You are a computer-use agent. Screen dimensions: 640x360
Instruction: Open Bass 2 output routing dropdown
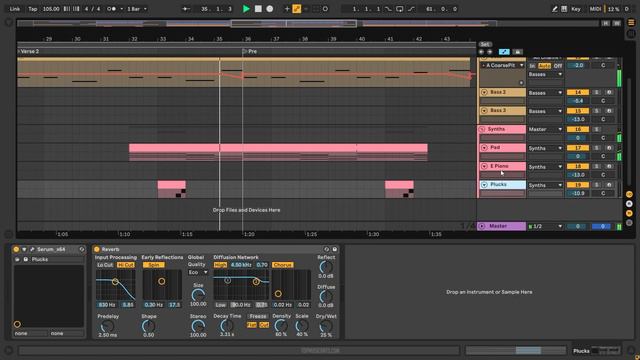[545, 93]
